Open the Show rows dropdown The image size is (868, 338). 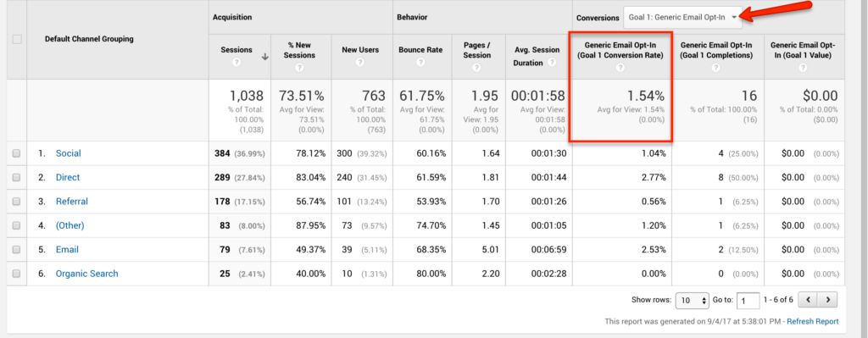(x=692, y=301)
